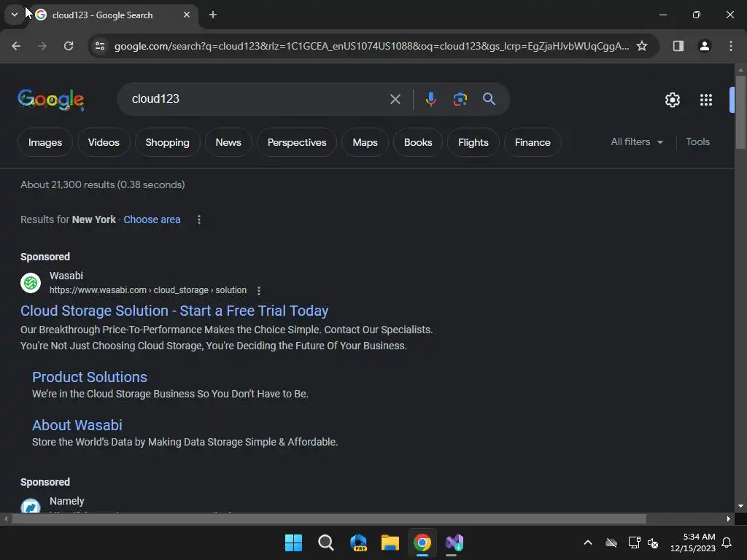Viewport: 747px width, 560px height.
Task: Open the Product Solutions sitelink
Action: 90,377
